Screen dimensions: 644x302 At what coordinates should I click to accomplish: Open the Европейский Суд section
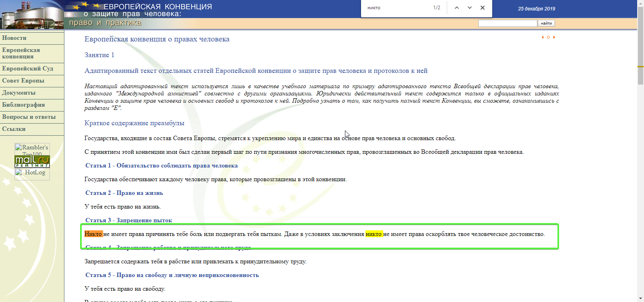pos(27,68)
